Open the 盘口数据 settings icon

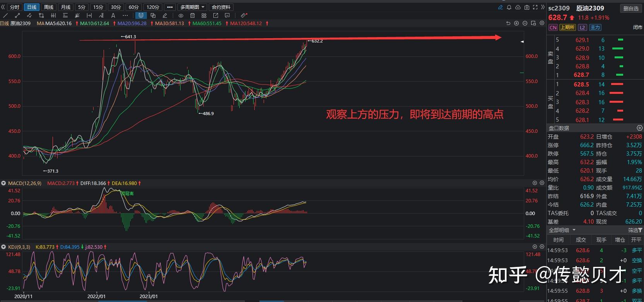point(639,128)
